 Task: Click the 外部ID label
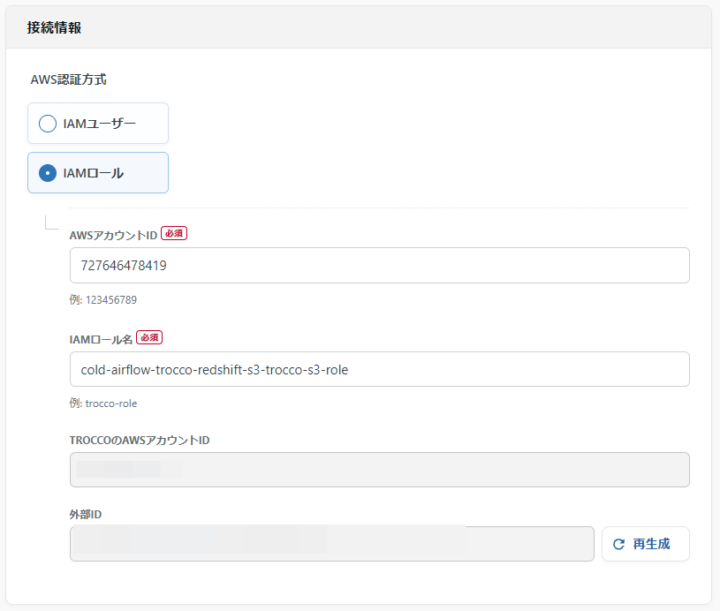[85, 514]
